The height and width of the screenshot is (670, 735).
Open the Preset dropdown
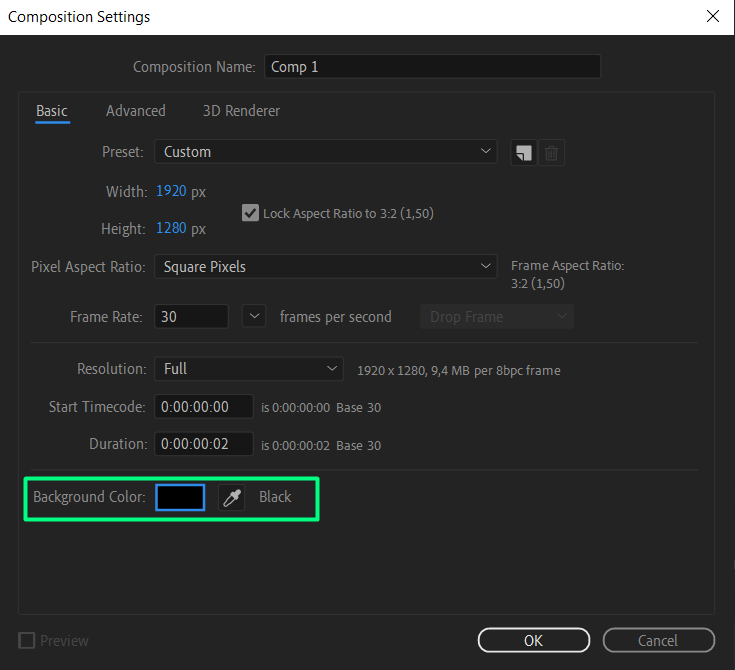325,152
